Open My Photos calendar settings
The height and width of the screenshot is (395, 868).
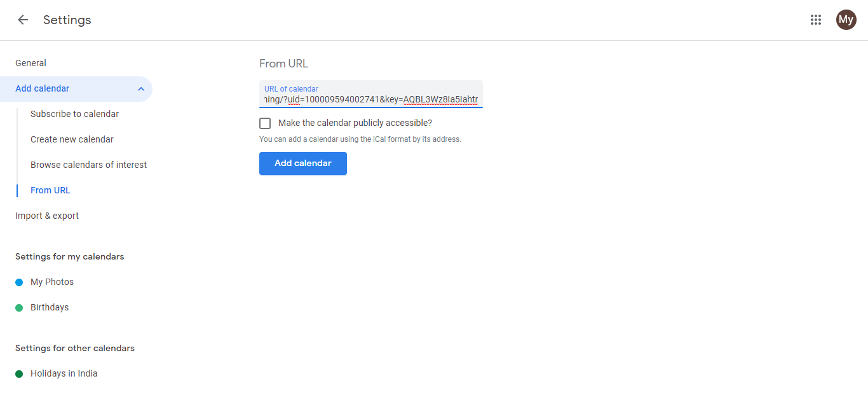point(52,282)
